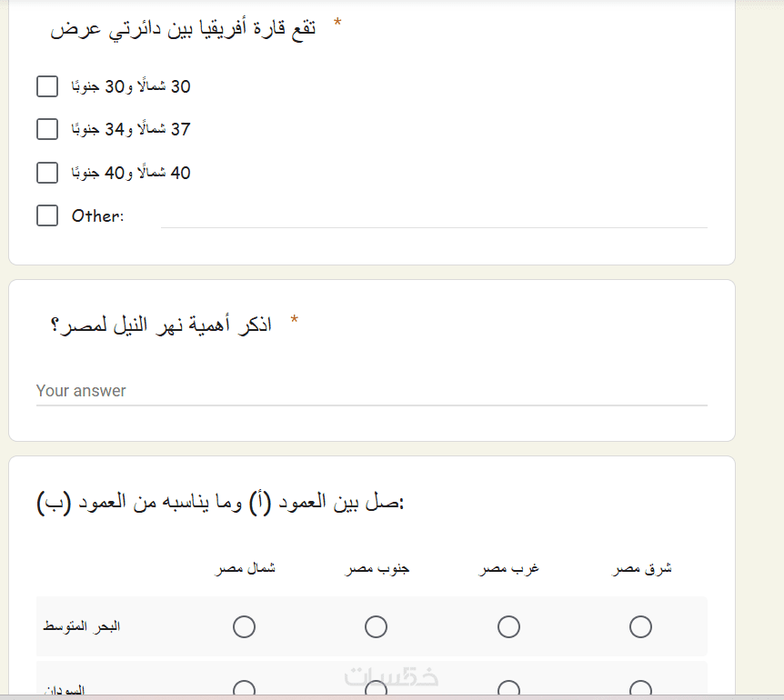Select شمال مصر for البحر المتوسط row
784x700 pixels.
[x=244, y=626]
